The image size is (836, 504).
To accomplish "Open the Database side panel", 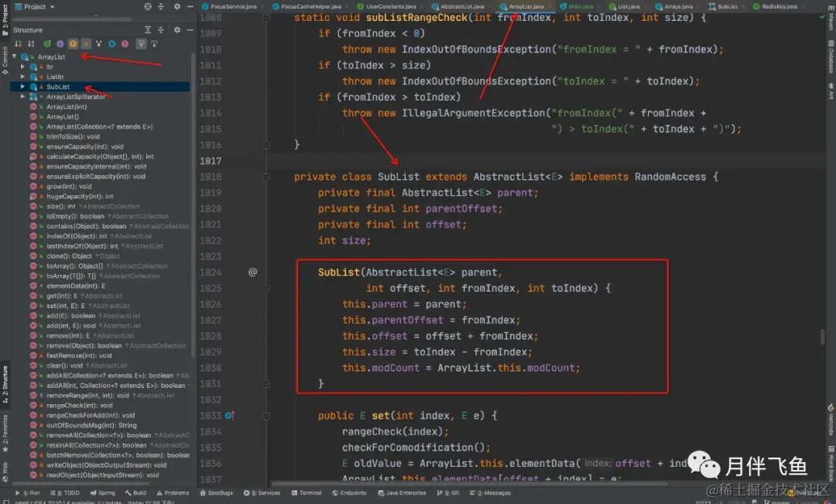I will tap(831, 57).
